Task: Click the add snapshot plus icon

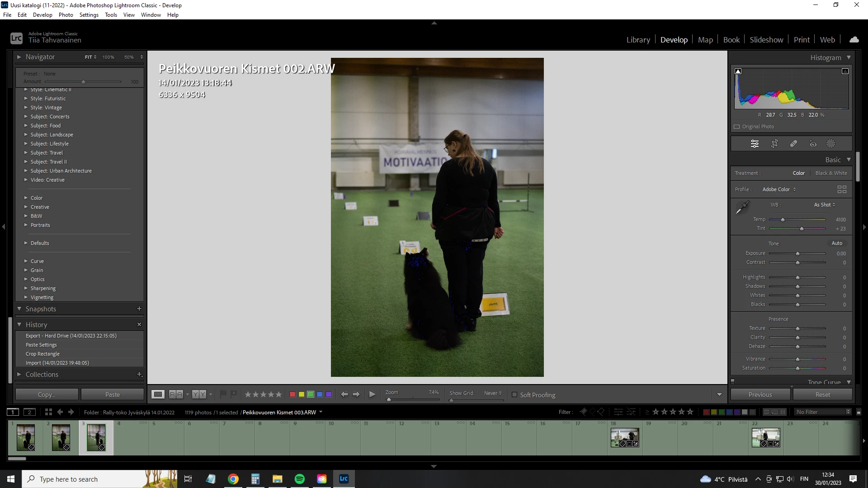Action: (x=139, y=309)
